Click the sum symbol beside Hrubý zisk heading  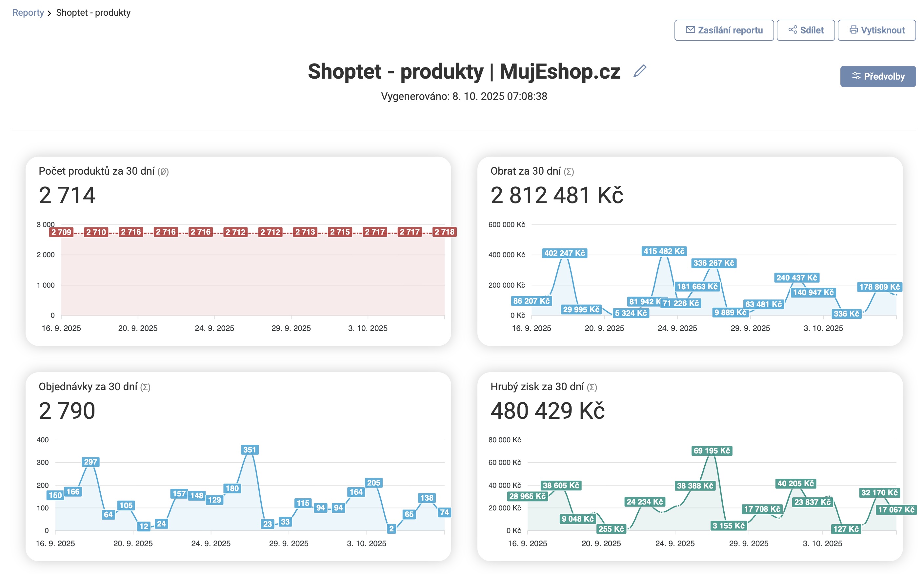click(592, 387)
